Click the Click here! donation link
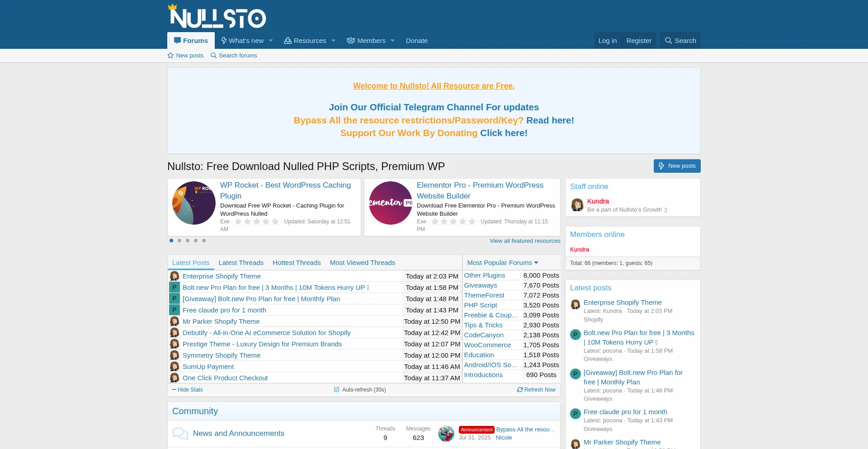The image size is (868, 449). [504, 133]
